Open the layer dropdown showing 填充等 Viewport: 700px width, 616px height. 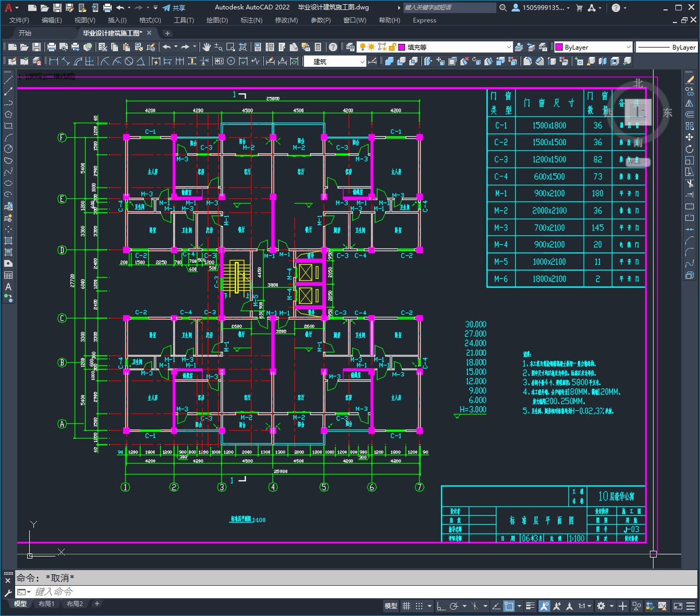pyautogui.click(x=435, y=47)
